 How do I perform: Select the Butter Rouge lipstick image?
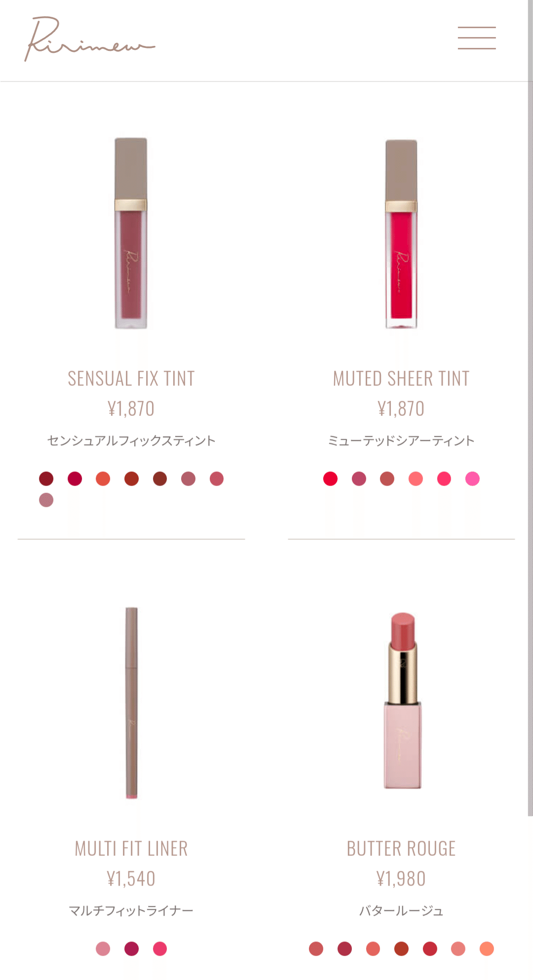coord(402,700)
